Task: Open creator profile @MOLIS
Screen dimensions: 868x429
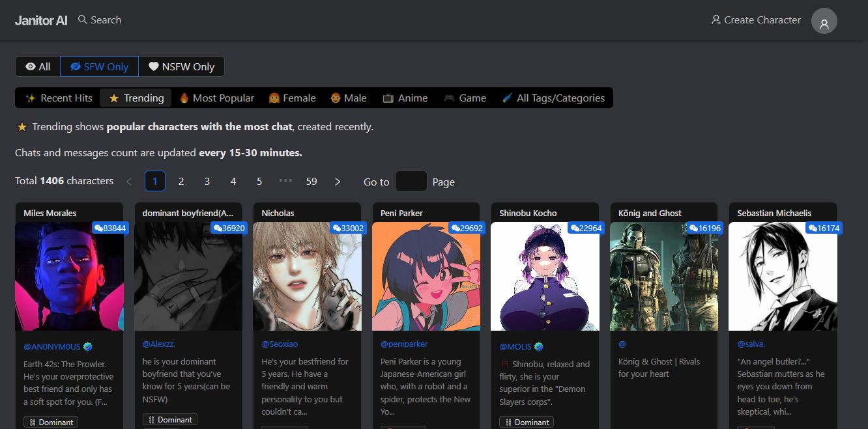Action: click(515, 347)
